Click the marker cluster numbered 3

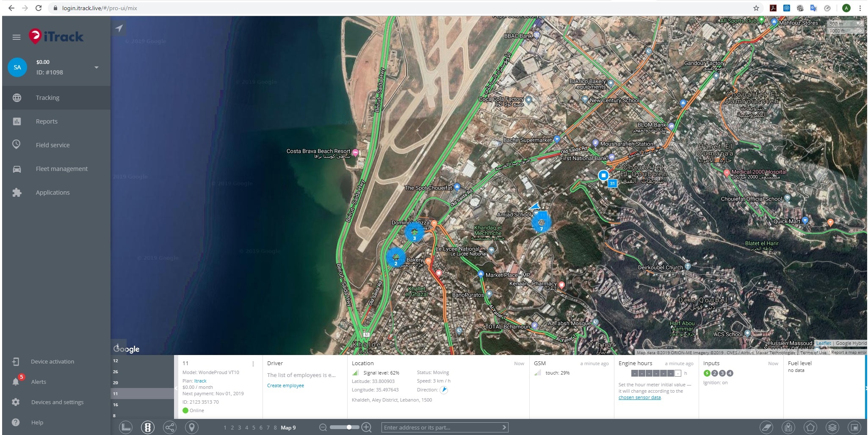click(415, 233)
